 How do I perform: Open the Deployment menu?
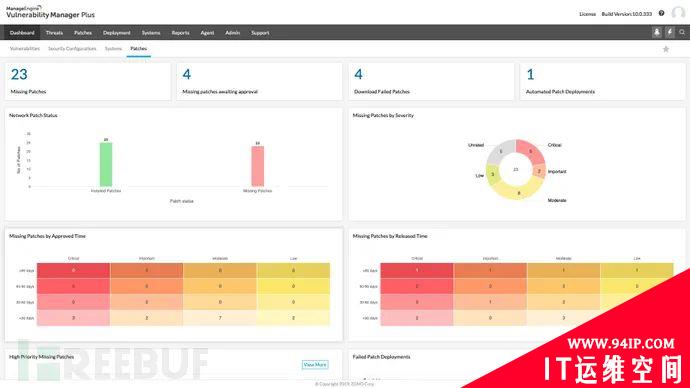pyautogui.click(x=117, y=33)
